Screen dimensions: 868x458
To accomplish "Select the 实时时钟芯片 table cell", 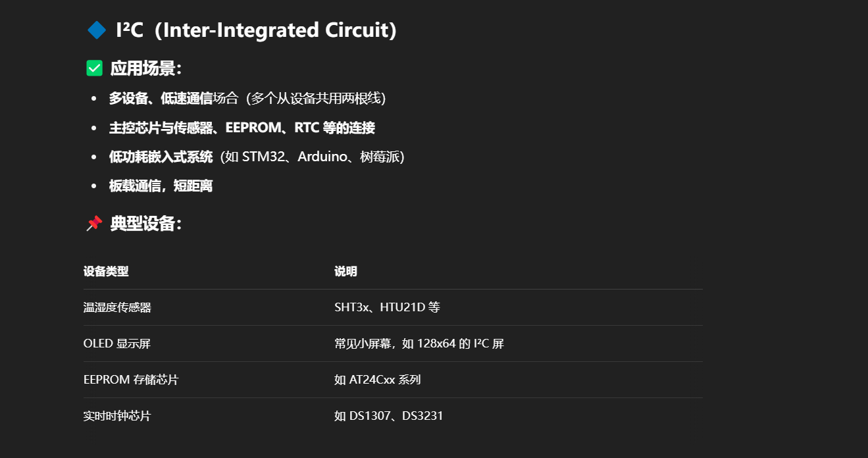I will [117, 416].
